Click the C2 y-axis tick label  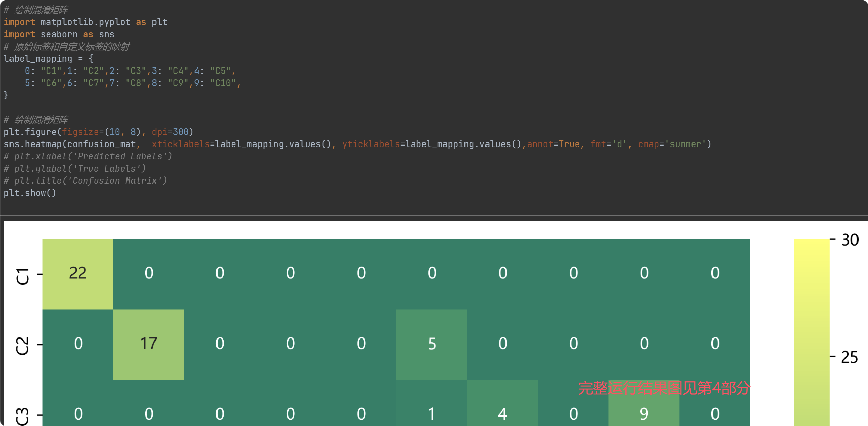(22, 346)
